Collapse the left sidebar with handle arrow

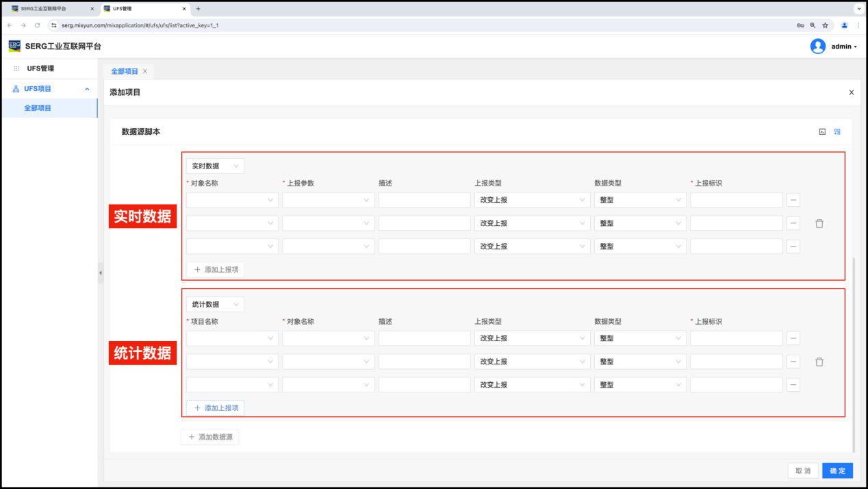click(101, 273)
